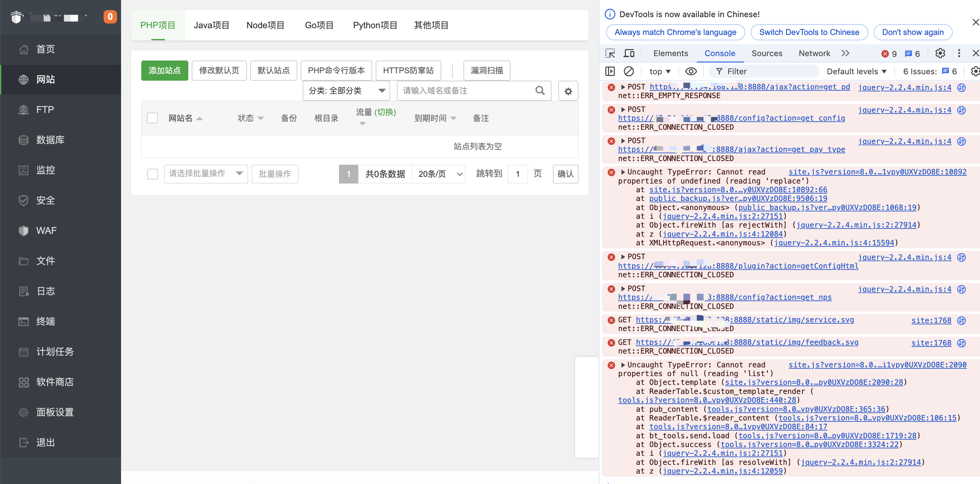Switch to the Java项目 tab
This screenshot has height=484, width=980.
[212, 26]
